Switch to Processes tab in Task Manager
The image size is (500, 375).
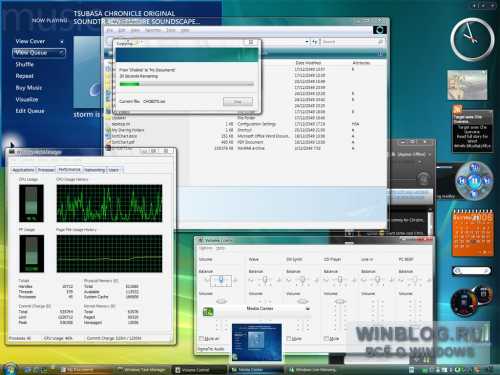click(x=46, y=170)
